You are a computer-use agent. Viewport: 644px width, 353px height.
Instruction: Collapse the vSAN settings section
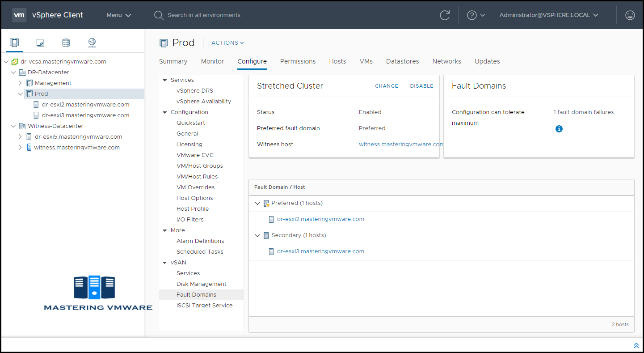[x=164, y=263]
